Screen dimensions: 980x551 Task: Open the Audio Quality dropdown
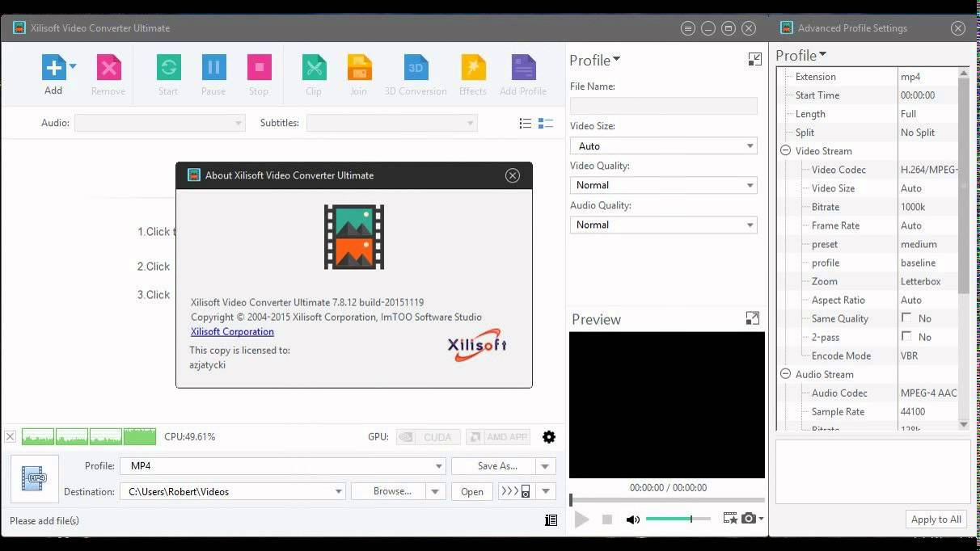(x=664, y=225)
